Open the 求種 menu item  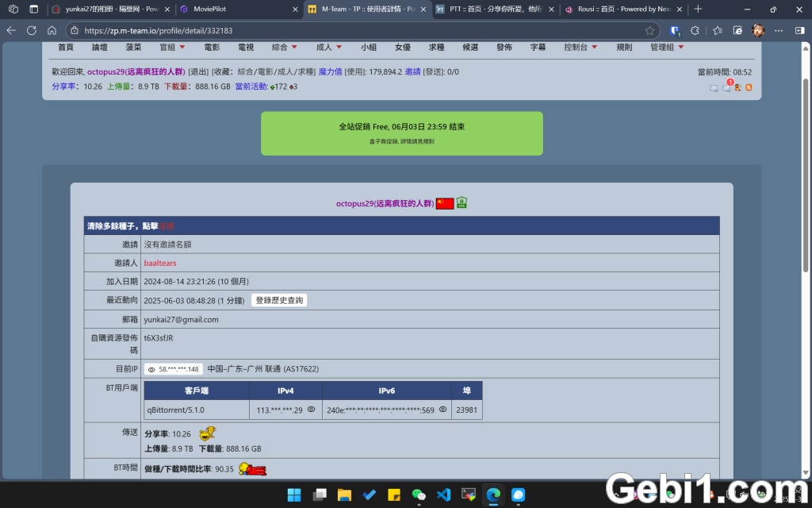tap(437, 47)
